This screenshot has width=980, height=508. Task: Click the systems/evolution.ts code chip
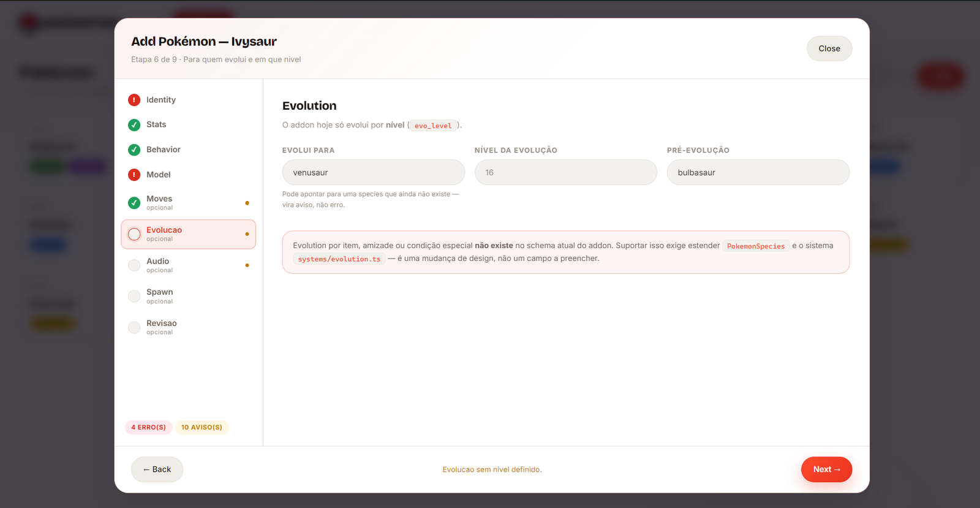pyautogui.click(x=339, y=259)
